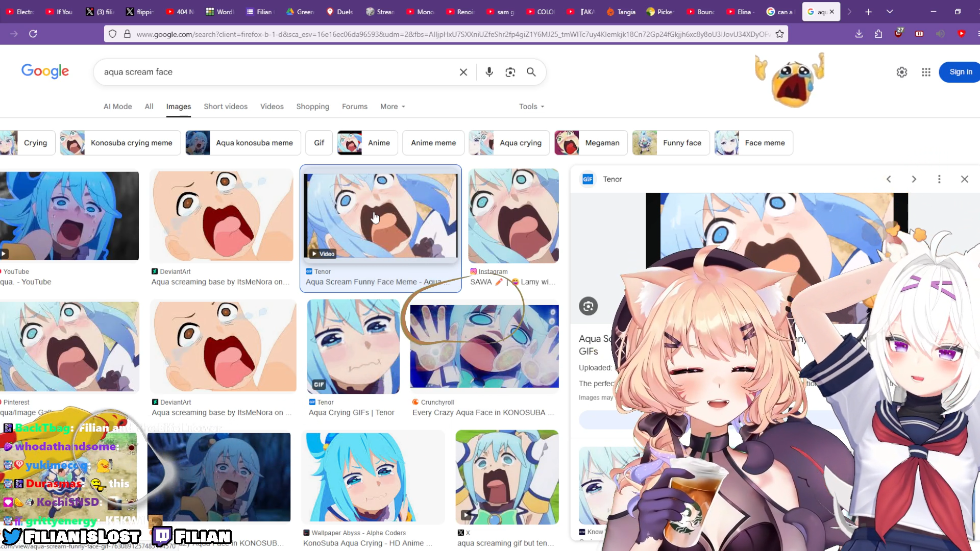This screenshot has width=980, height=551.
Task: Open Google Lens image search
Action: pos(510,72)
